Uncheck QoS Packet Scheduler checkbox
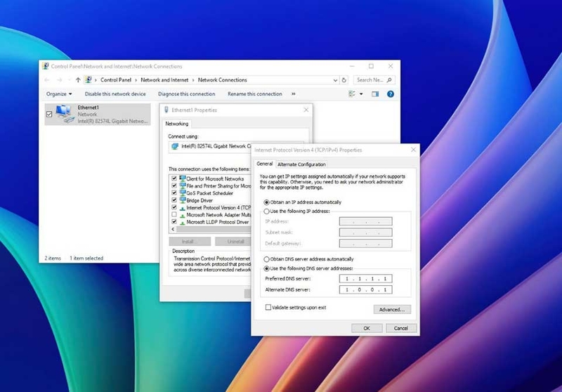This screenshot has height=392, width=562. (174, 192)
